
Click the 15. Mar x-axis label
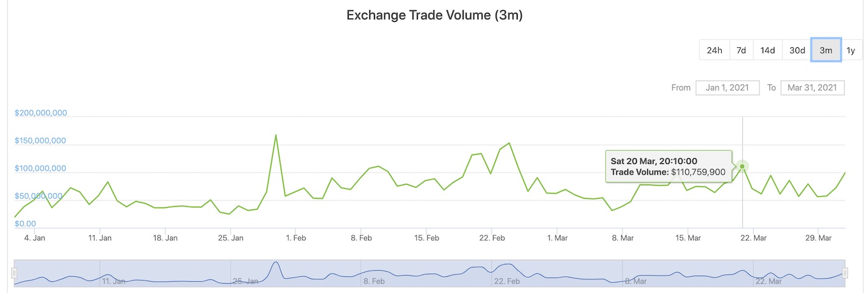click(x=688, y=238)
